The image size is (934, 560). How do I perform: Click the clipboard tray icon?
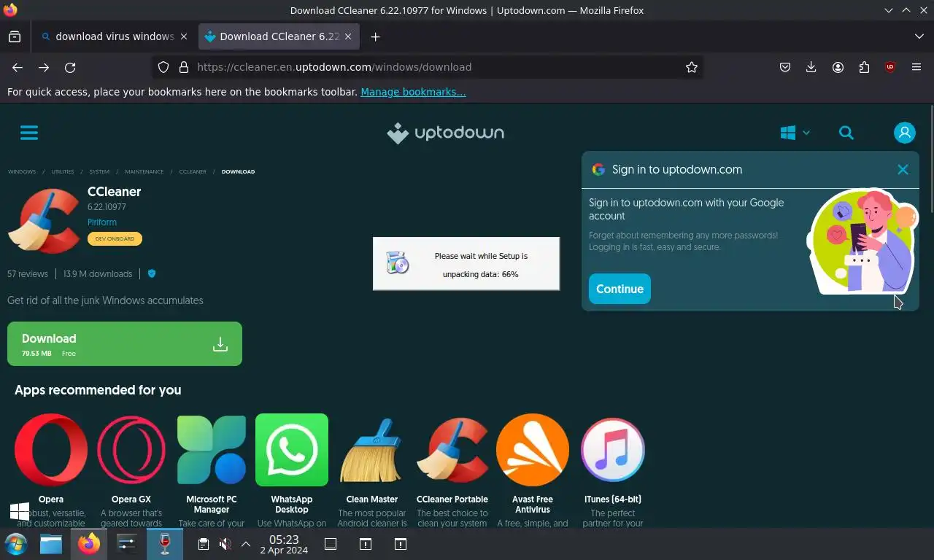pyautogui.click(x=204, y=544)
